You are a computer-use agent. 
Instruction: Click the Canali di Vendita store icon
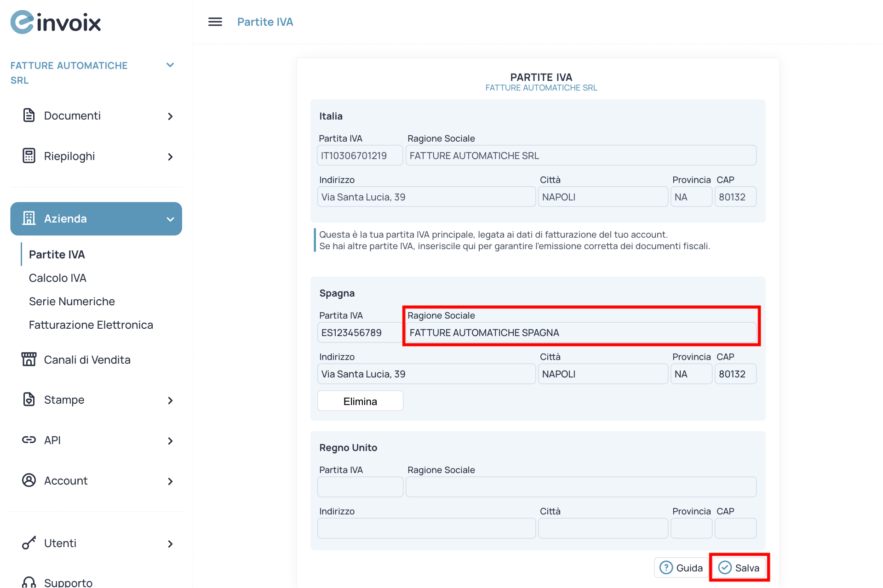click(x=29, y=359)
